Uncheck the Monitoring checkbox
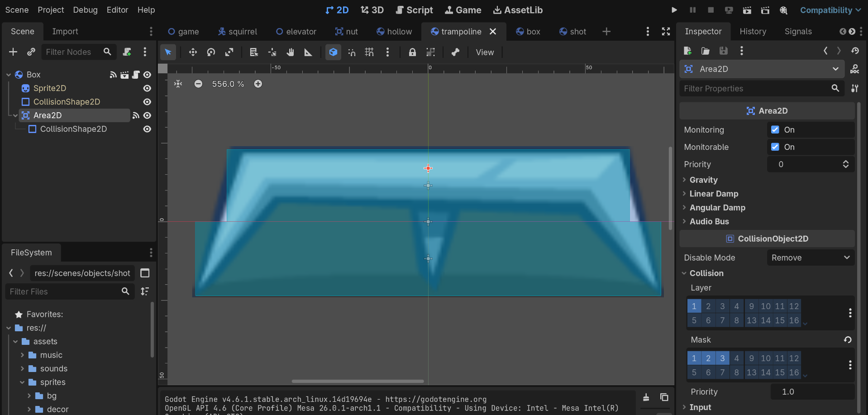Screen dimensions: 868x415 [x=775, y=130]
